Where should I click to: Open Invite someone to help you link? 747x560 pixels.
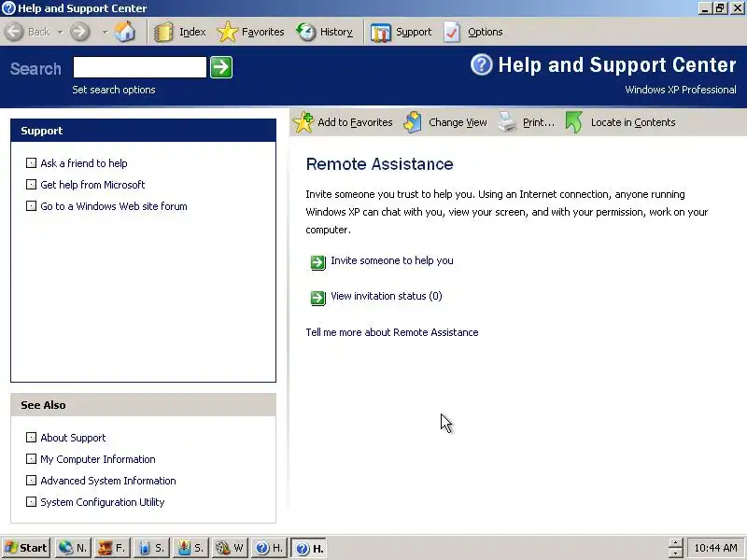pos(392,260)
